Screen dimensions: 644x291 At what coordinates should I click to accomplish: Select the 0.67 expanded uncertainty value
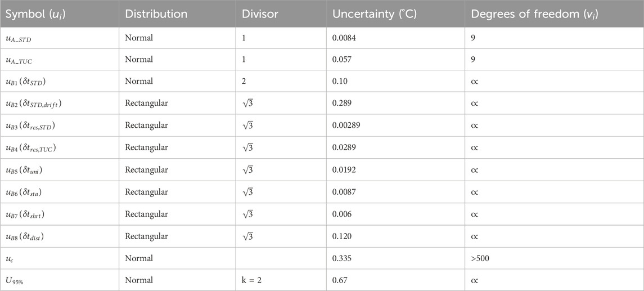coord(339,280)
